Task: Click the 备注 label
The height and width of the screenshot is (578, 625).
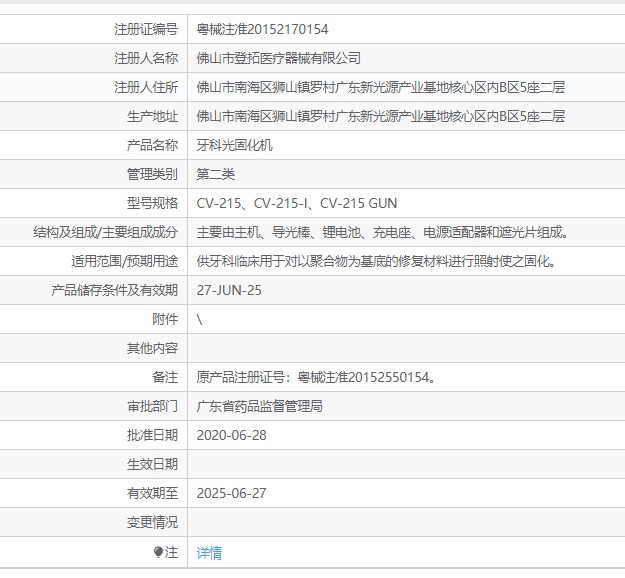Action: [165, 377]
